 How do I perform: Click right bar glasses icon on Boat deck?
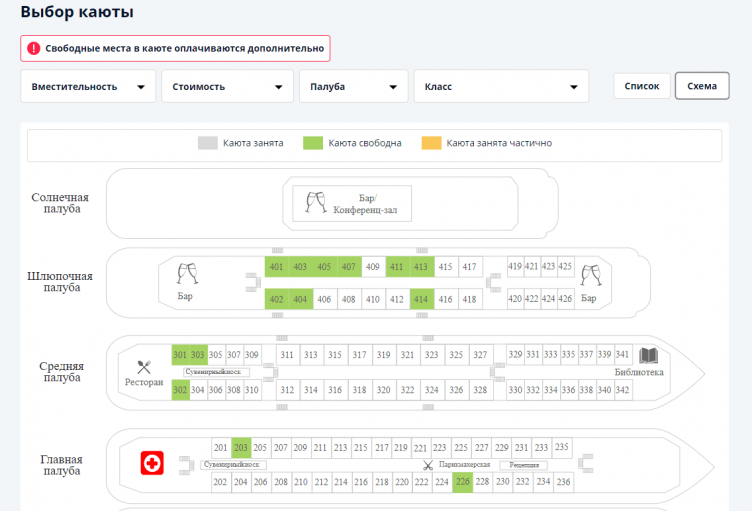590,275
